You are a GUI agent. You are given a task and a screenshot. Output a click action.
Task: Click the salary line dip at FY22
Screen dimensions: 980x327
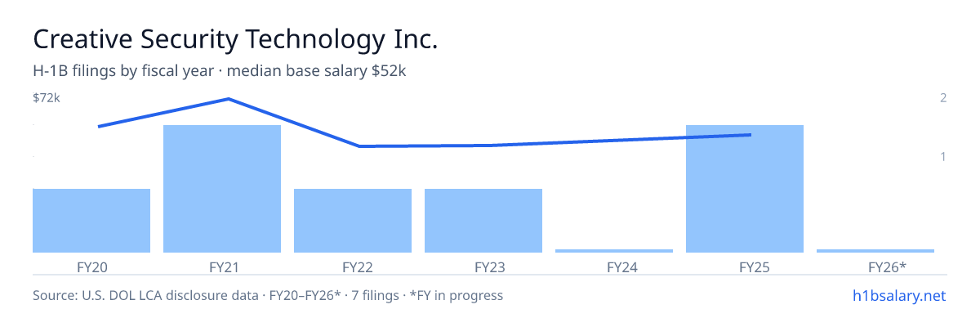359,146
